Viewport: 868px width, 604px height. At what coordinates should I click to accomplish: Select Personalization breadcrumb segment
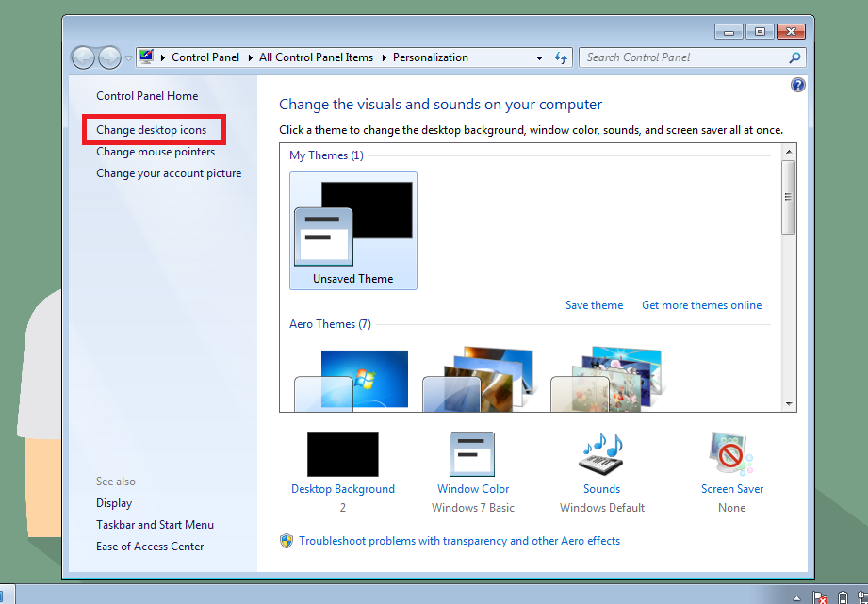click(431, 57)
